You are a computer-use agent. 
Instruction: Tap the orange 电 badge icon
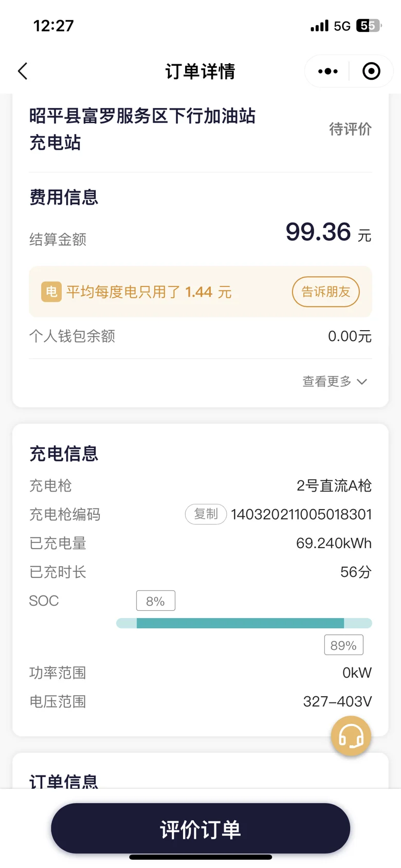click(x=51, y=292)
